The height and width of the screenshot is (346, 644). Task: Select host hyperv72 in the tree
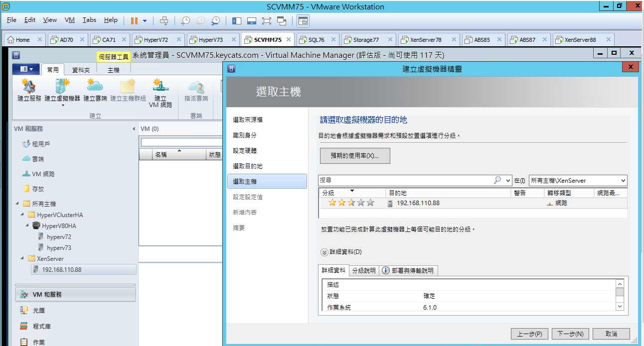click(x=59, y=237)
